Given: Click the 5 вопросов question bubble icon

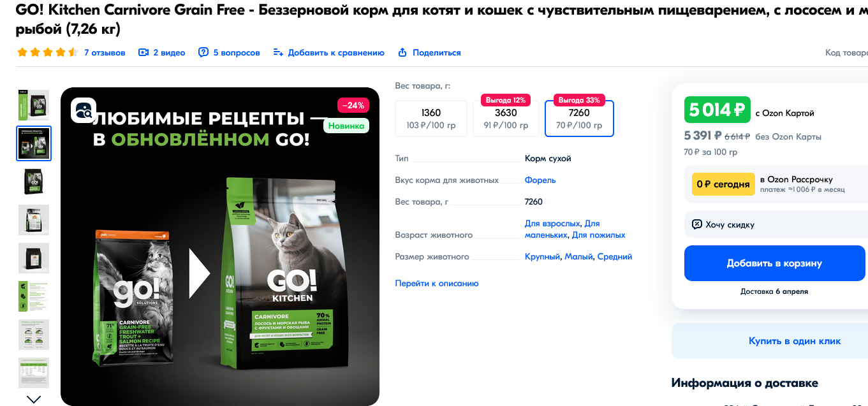Looking at the screenshot, I should (x=203, y=52).
